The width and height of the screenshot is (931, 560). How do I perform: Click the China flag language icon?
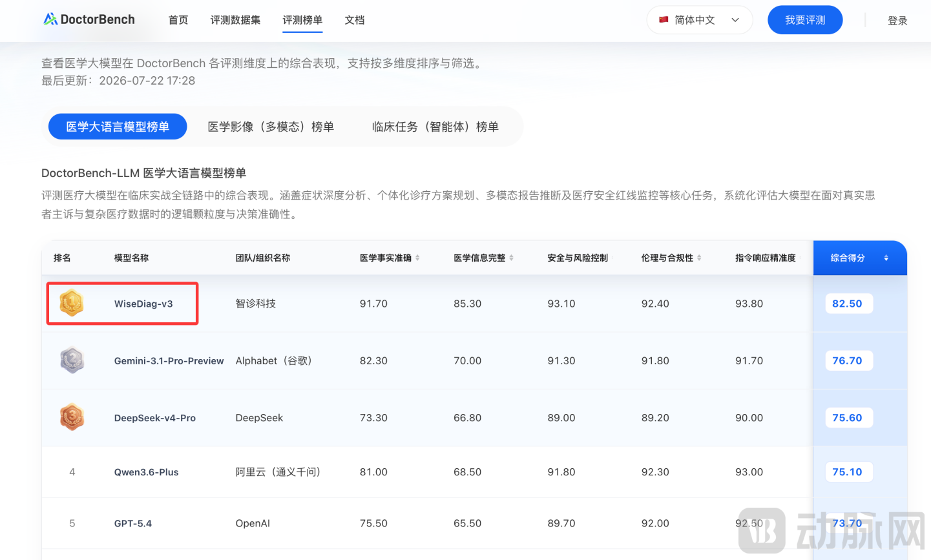[x=664, y=19]
